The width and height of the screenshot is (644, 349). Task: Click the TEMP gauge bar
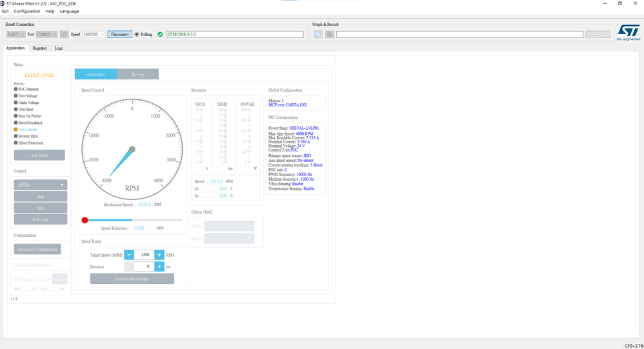pos(225,136)
